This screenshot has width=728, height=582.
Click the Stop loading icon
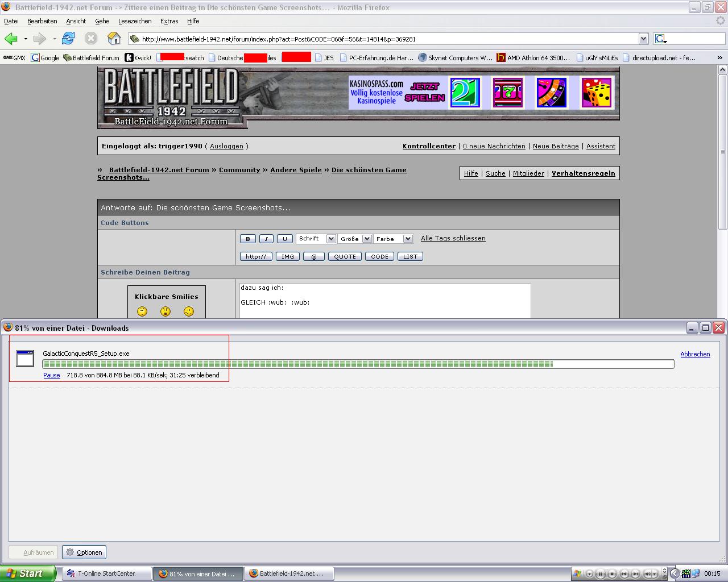(91, 39)
